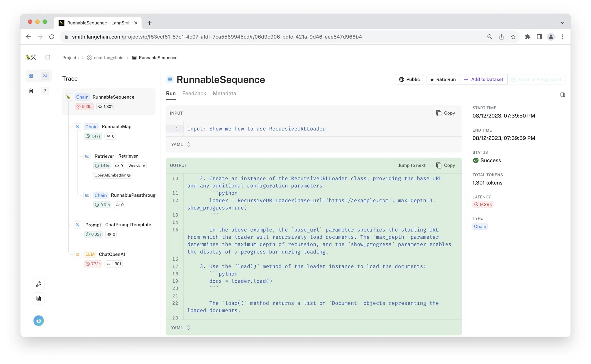Reload the page with refresh icon

(52, 37)
